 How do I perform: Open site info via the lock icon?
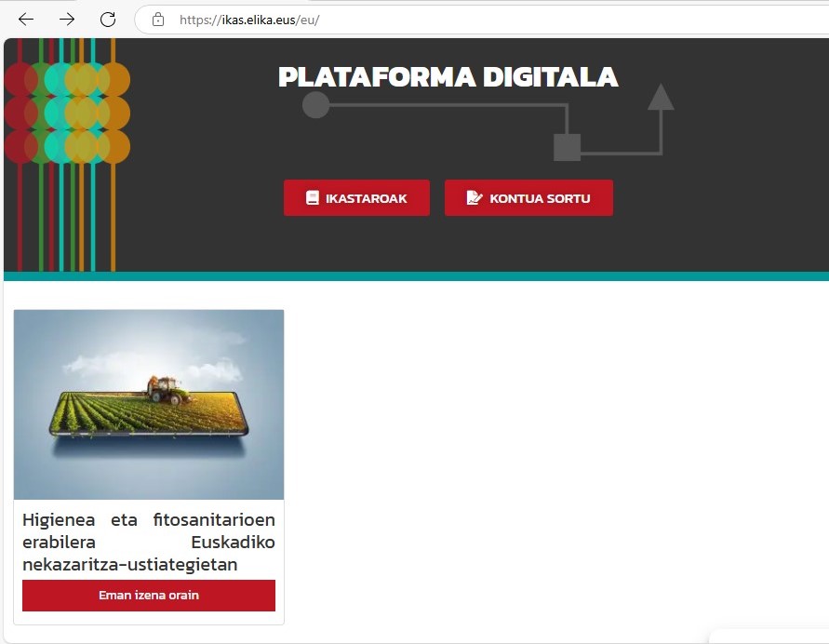[158, 20]
